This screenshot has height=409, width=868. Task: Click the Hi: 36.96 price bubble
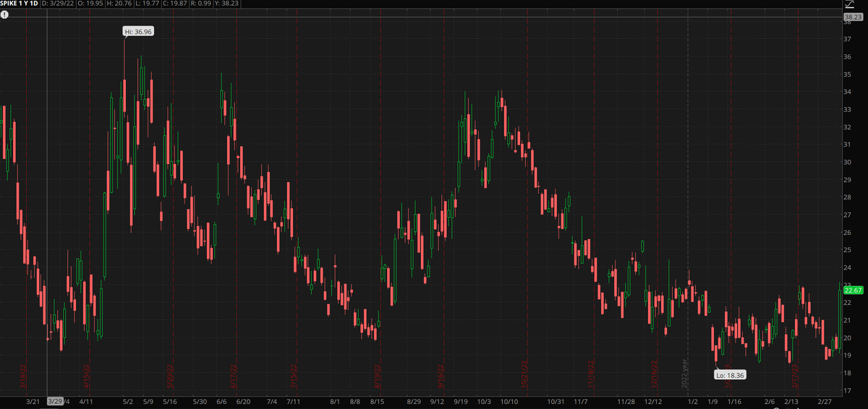tap(137, 31)
